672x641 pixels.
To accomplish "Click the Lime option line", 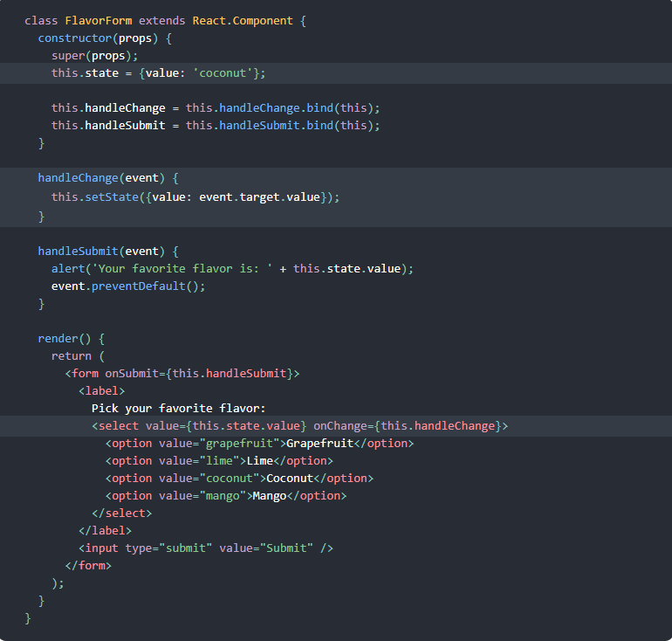I will point(219,461).
